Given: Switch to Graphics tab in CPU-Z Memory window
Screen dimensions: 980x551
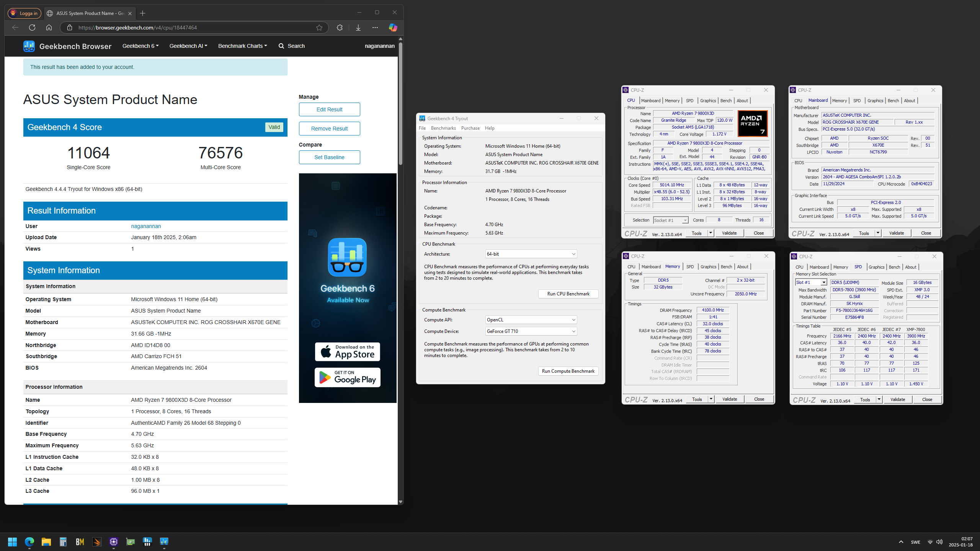Looking at the screenshot, I should click(708, 267).
